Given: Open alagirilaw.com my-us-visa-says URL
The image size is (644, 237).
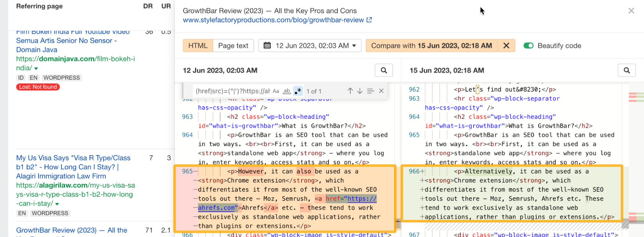Looking at the screenshot, I should click(75, 194).
